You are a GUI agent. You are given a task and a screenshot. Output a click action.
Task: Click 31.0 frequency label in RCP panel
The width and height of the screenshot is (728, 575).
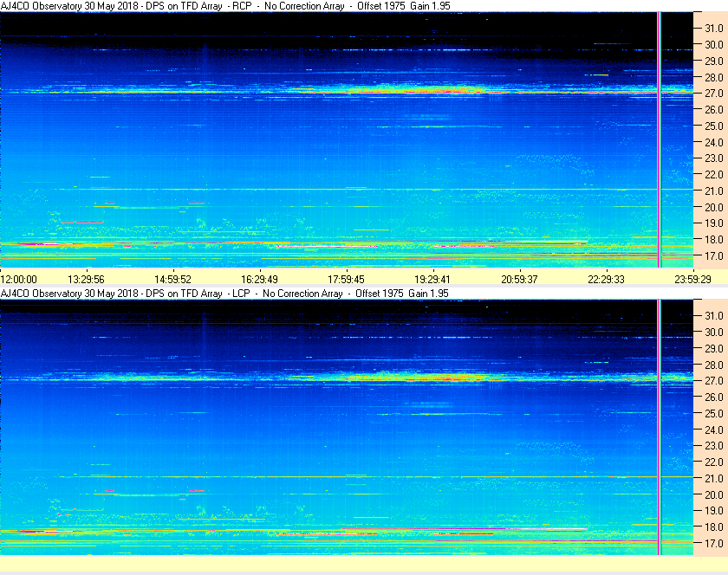coord(714,29)
